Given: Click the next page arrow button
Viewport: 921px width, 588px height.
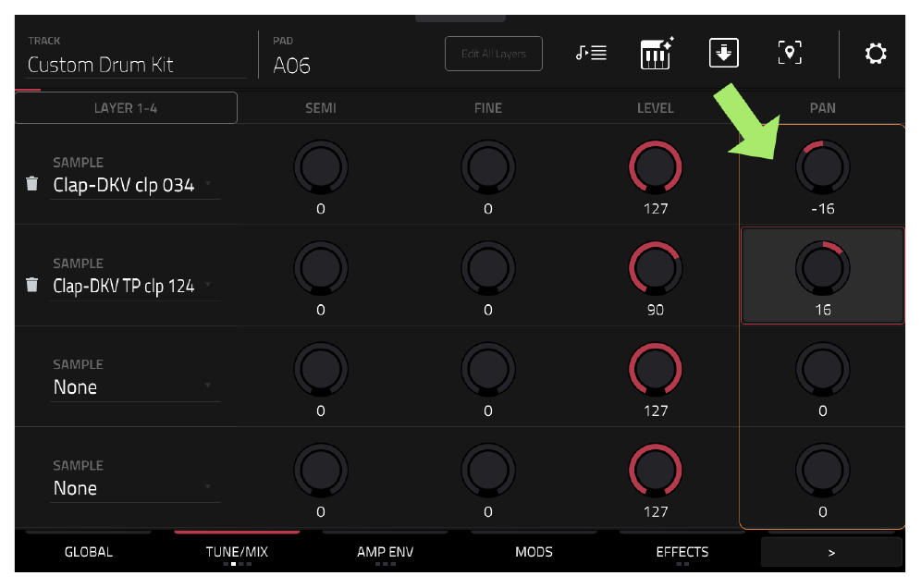Looking at the screenshot, I should coord(831,552).
